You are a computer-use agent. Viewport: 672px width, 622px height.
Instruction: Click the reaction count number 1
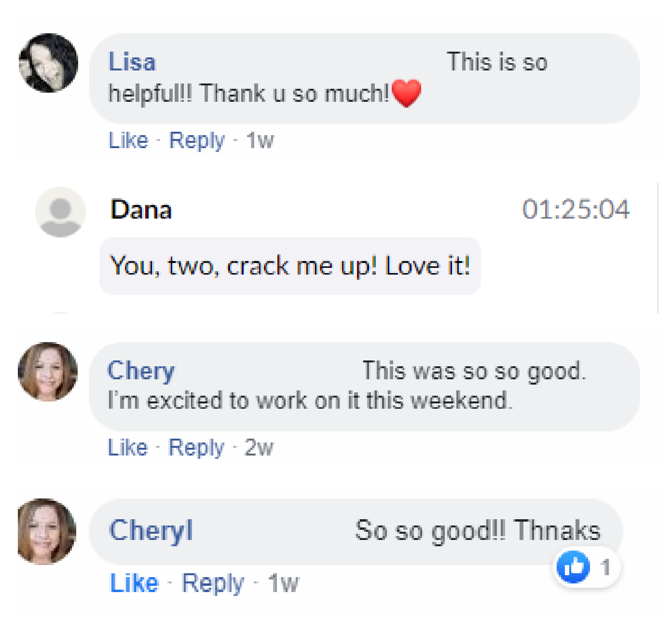click(x=606, y=567)
